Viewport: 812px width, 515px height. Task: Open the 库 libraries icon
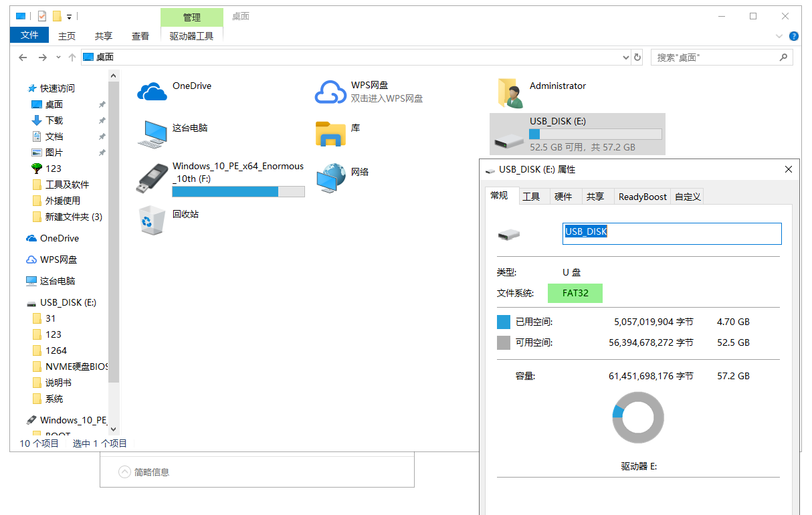point(330,134)
